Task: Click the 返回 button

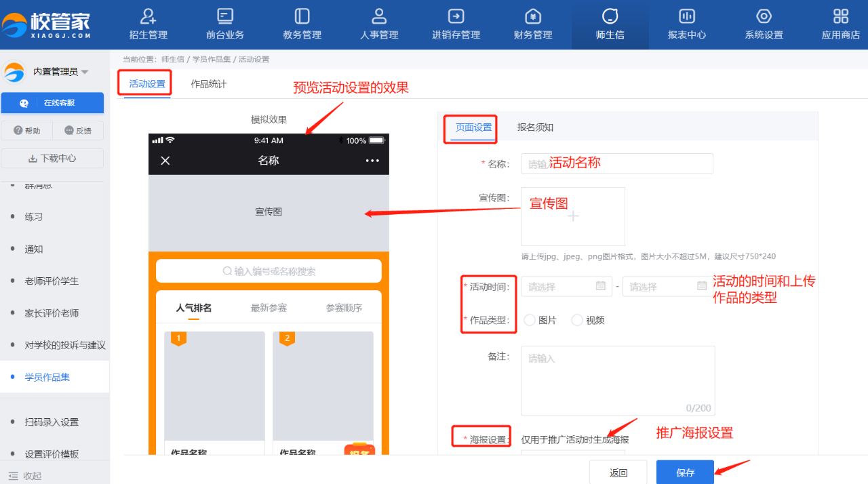Action: (618, 472)
